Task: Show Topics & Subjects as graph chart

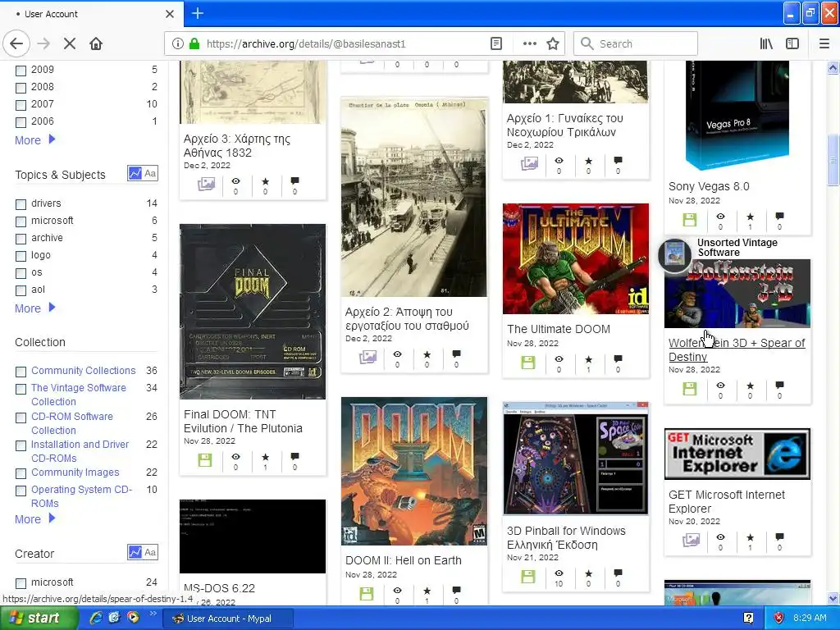Action: [x=135, y=173]
